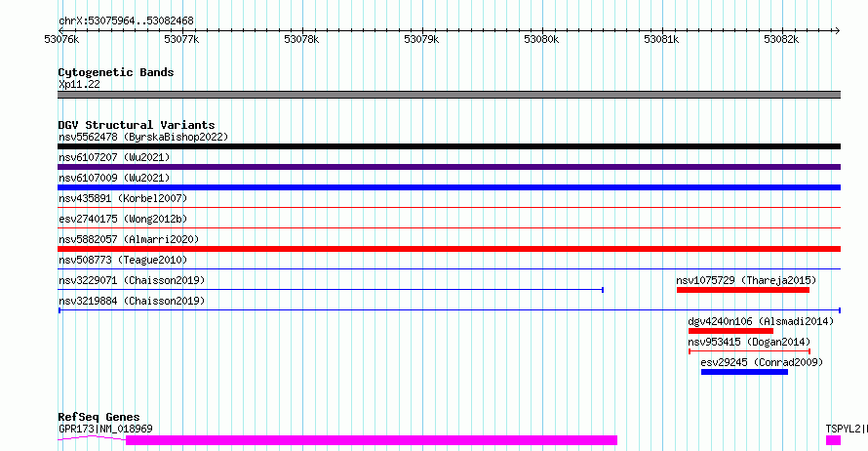Select the black nsv5562478 variant bar
The height and width of the screenshot is (451, 868).
[449, 146]
